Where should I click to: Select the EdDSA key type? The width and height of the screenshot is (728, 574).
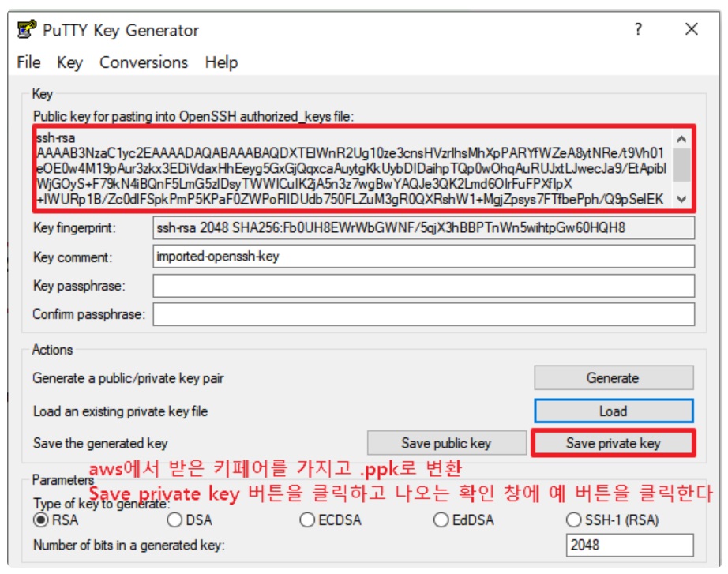point(463,520)
